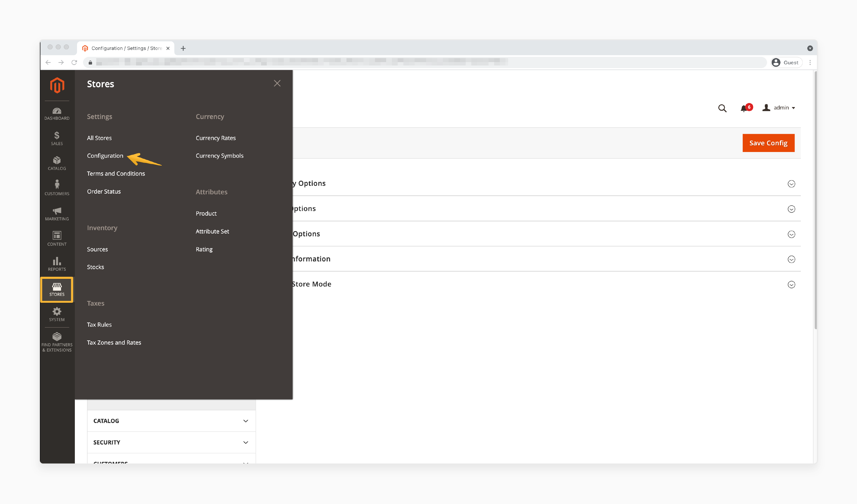Expand the 'ptions' section chevron

pyautogui.click(x=791, y=209)
